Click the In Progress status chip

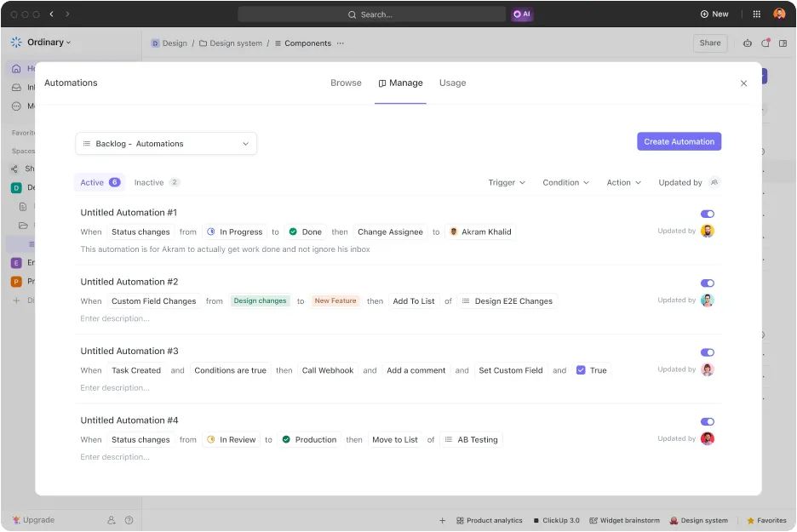234,232
